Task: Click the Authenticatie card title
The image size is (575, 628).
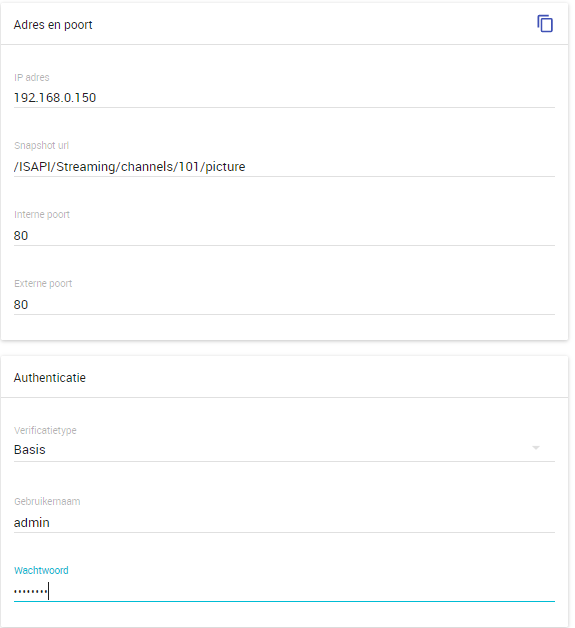Action: click(50, 378)
